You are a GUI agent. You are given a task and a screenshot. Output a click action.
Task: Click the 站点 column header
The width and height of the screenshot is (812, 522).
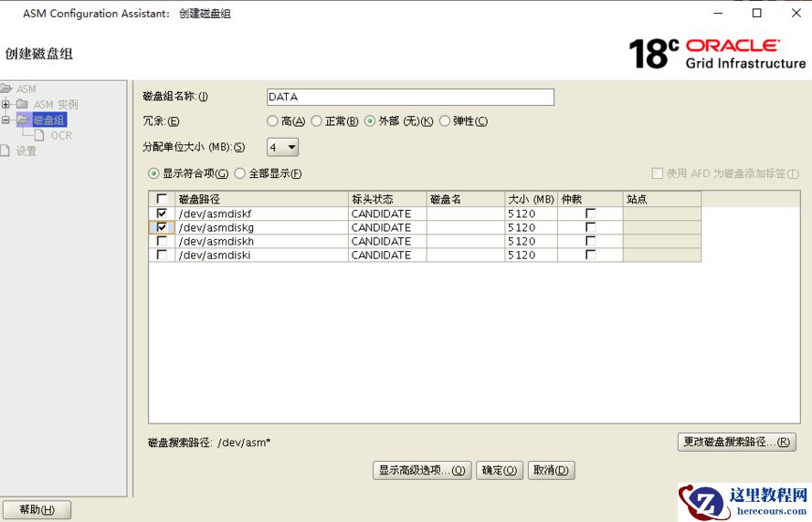[x=662, y=199]
